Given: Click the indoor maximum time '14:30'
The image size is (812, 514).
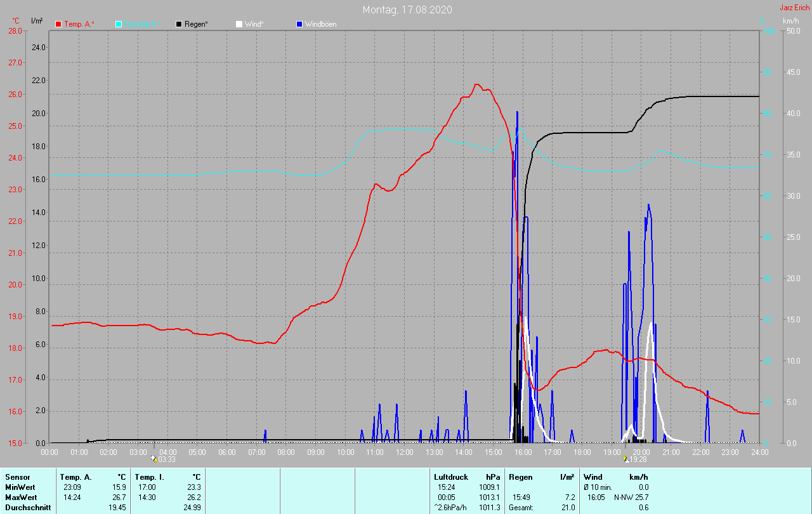Looking at the screenshot, I should click(x=147, y=497).
